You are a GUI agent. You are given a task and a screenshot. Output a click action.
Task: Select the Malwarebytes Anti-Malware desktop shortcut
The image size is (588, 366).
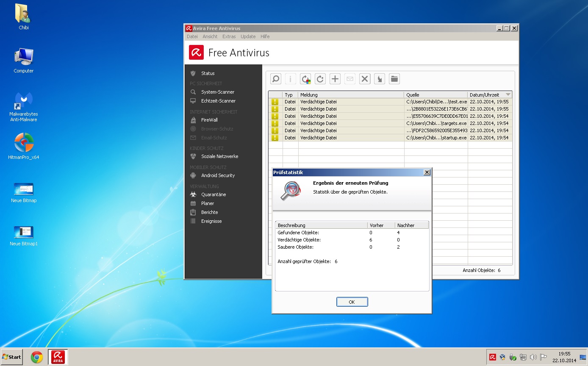click(24, 107)
